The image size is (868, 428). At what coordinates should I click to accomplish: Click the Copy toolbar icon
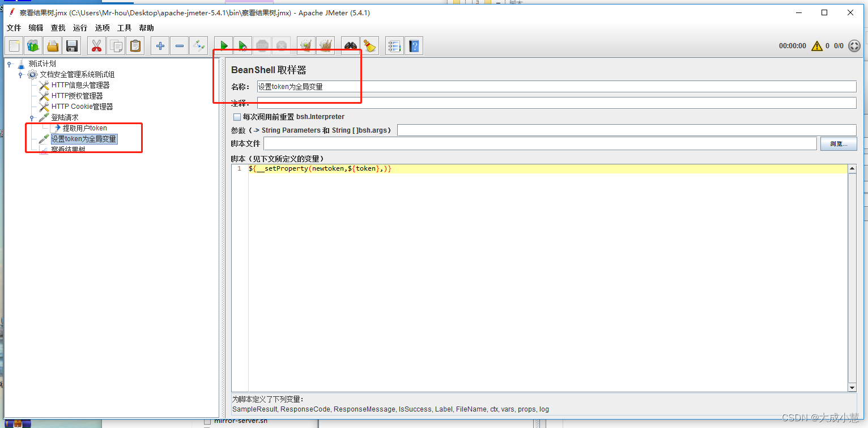[116, 46]
